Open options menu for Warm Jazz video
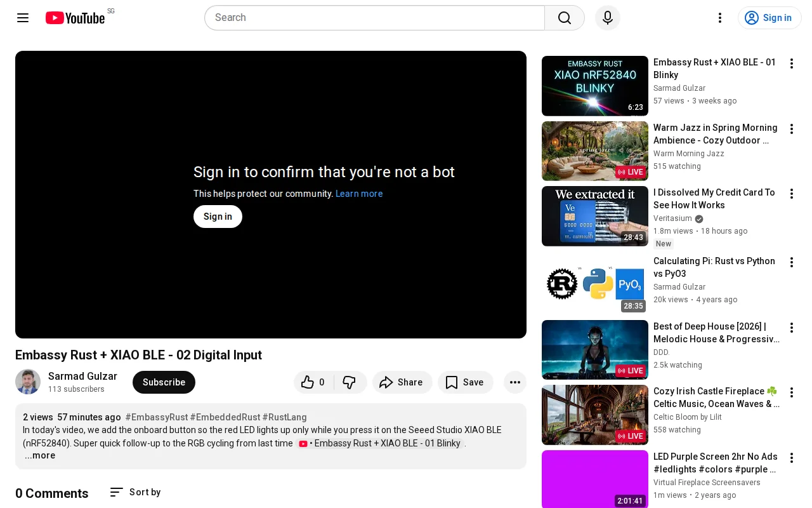Viewport: 812px width, 508px height. (792, 129)
